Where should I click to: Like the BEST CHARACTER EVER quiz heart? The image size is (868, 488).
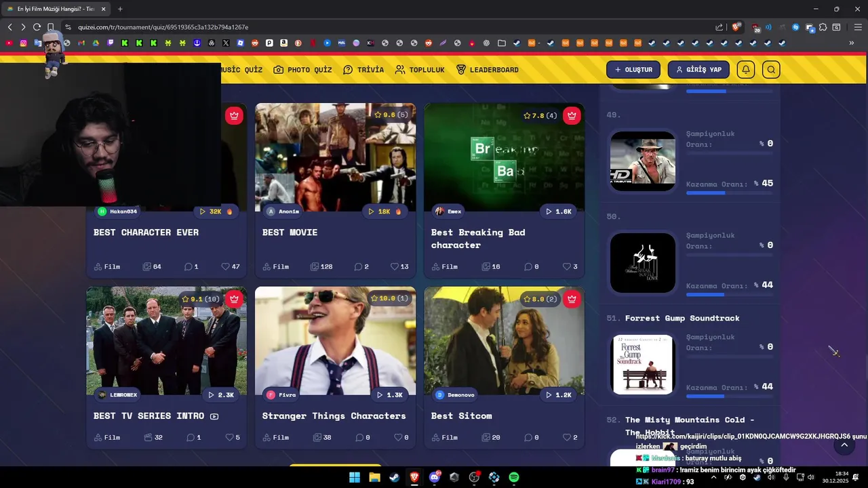pos(225,266)
